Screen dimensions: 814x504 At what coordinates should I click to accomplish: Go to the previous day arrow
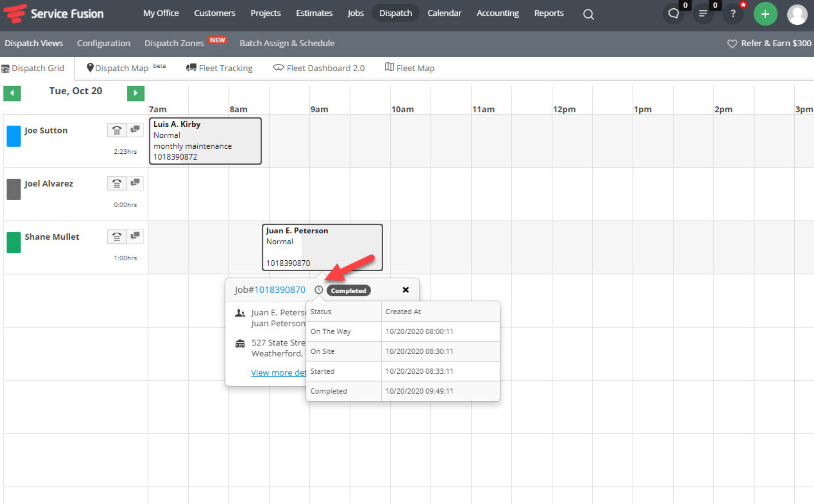(x=12, y=93)
